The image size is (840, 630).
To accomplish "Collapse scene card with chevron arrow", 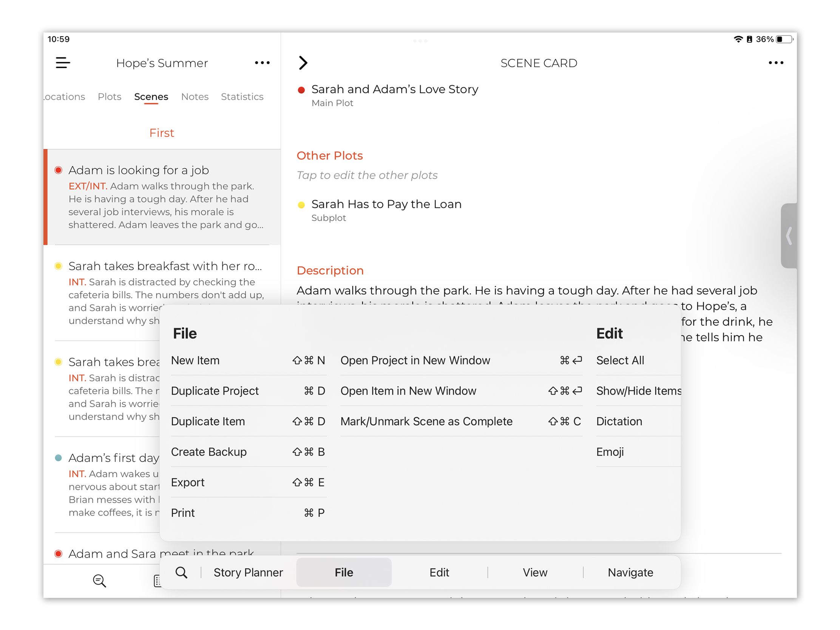I will click(x=303, y=63).
